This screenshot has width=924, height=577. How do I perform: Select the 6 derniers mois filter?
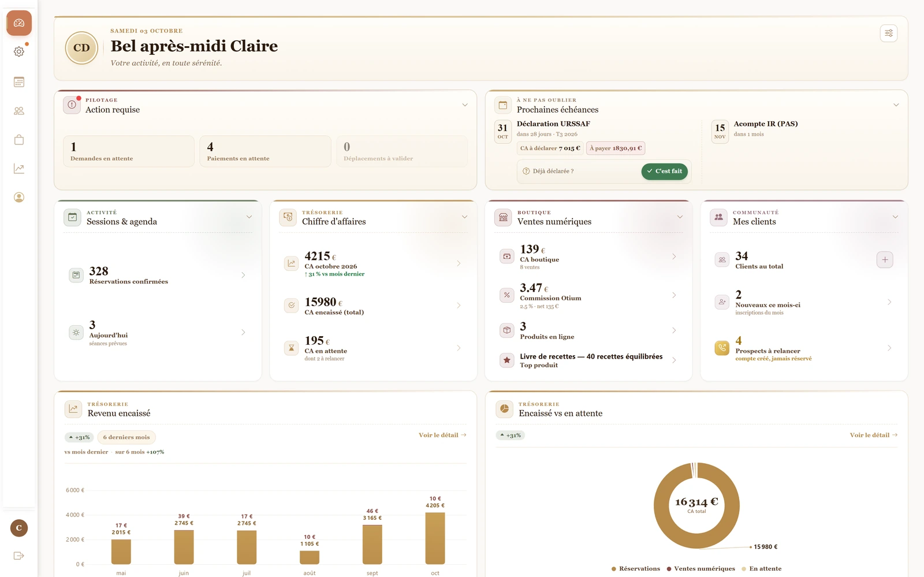point(126,437)
